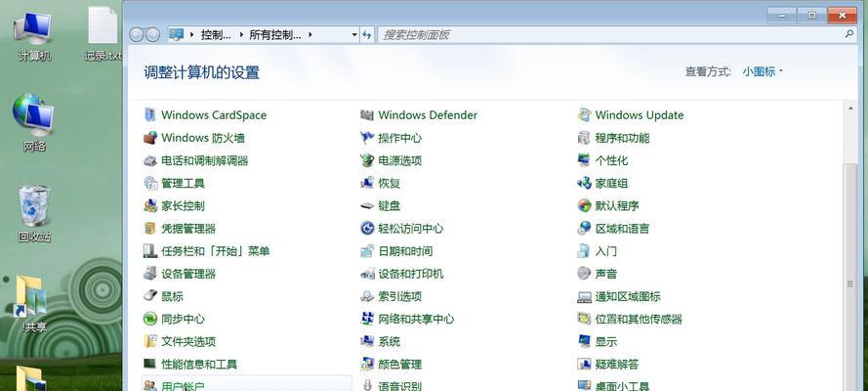Select the 计算机 desktop icon
This screenshot has width=868, height=391.
click(34, 36)
